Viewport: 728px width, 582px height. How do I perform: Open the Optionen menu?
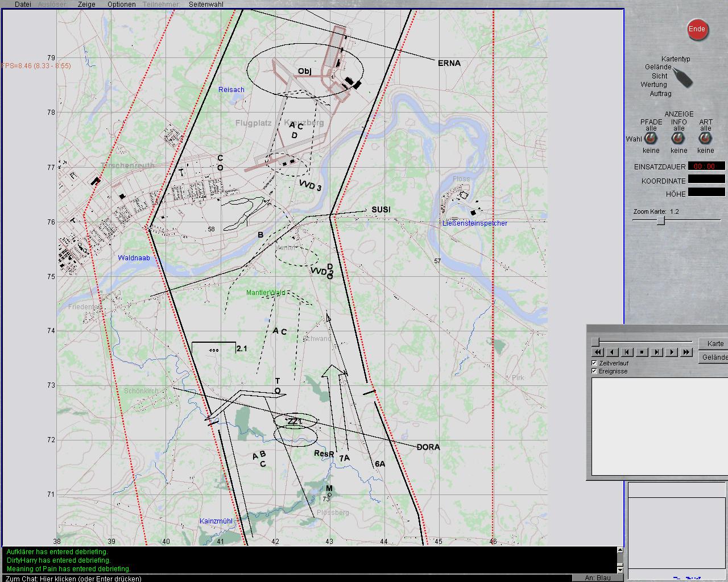pyautogui.click(x=121, y=5)
